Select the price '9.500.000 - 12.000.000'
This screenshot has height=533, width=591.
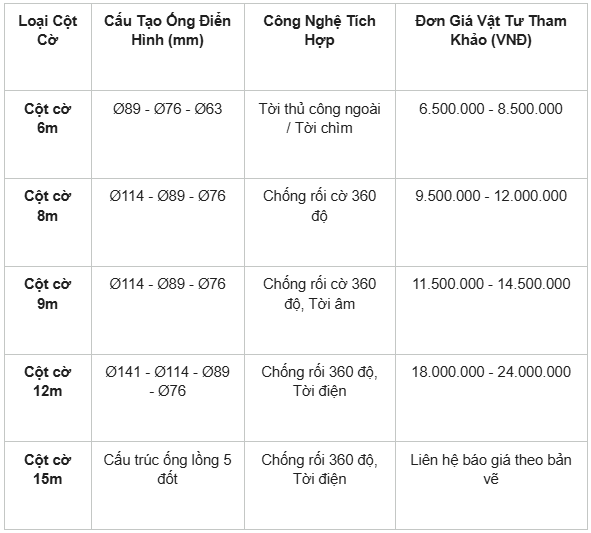(491, 196)
